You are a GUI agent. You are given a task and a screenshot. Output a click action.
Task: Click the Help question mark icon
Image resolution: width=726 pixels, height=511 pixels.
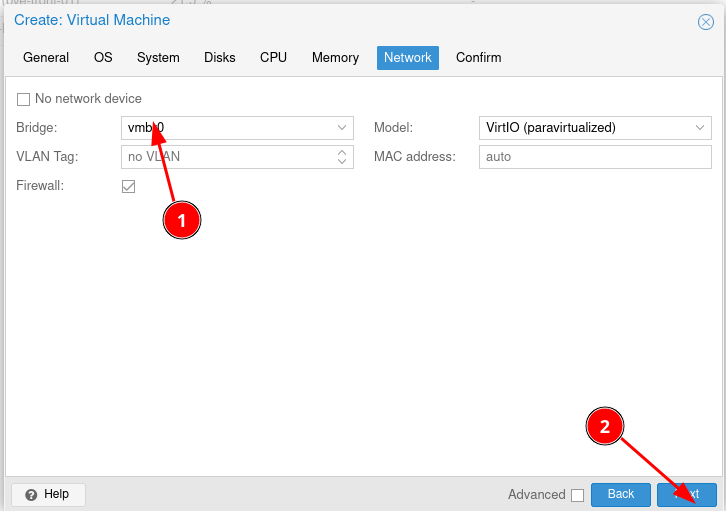(31, 494)
